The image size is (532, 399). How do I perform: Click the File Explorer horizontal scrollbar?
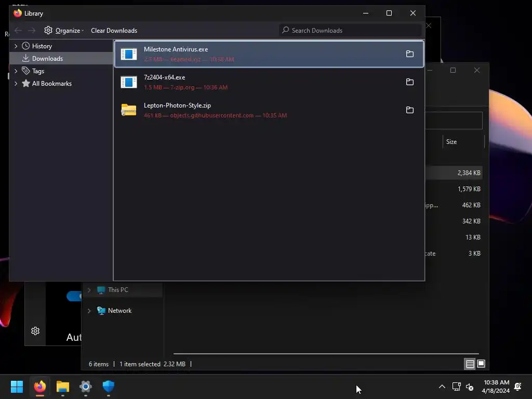326,353
